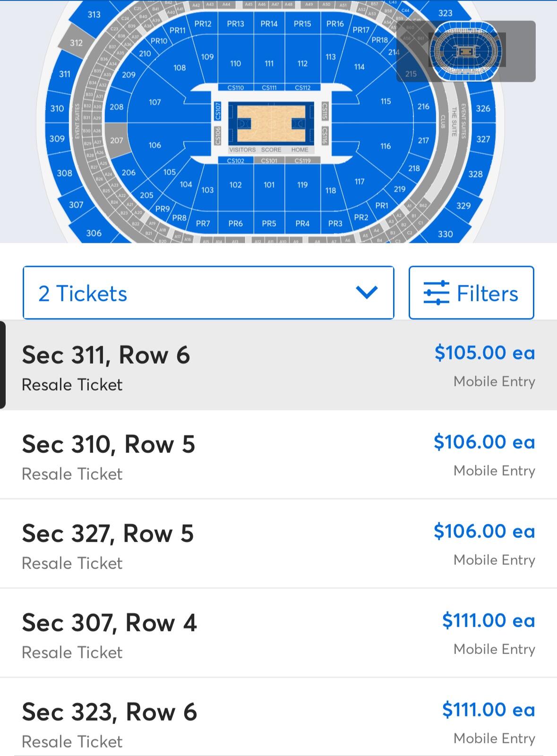Click the basketball court on the map

[x=271, y=124]
